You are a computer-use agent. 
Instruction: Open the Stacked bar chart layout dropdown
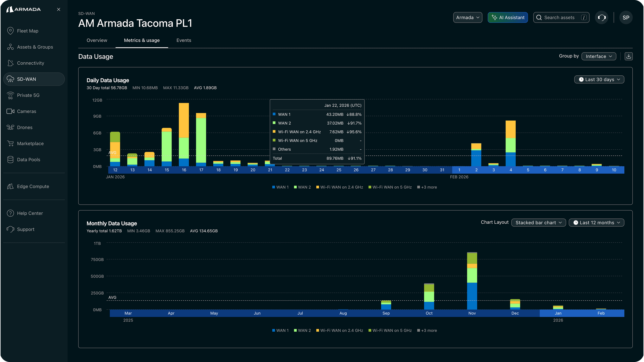539,223
